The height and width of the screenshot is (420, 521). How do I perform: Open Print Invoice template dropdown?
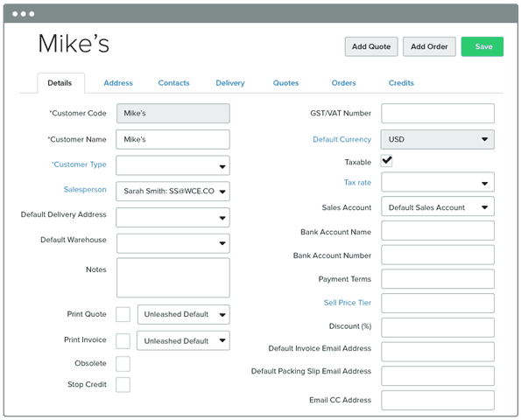pyautogui.click(x=183, y=340)
